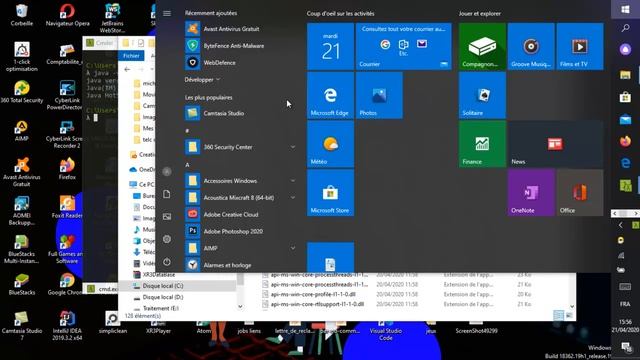Open the taskbar search magnifier

click(x=625, y=28)
